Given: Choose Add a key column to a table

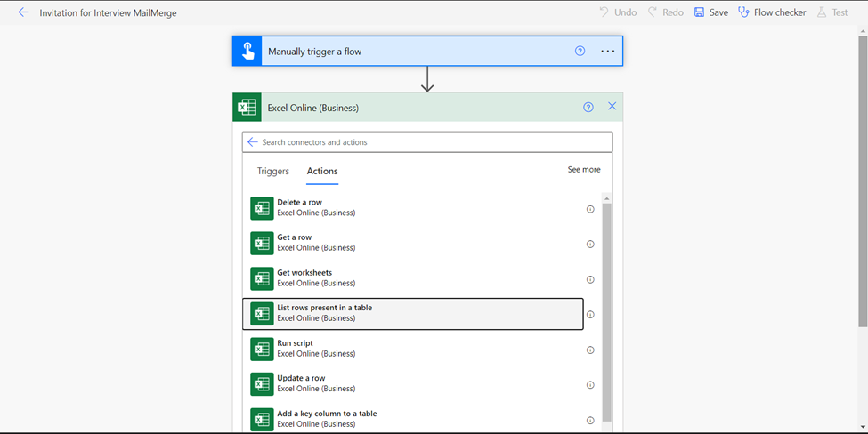Looking at the screenshot, I should click(413, 419).
